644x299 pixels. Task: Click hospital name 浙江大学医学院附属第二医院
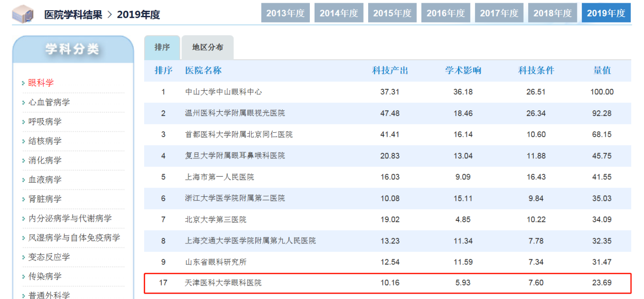235,198
